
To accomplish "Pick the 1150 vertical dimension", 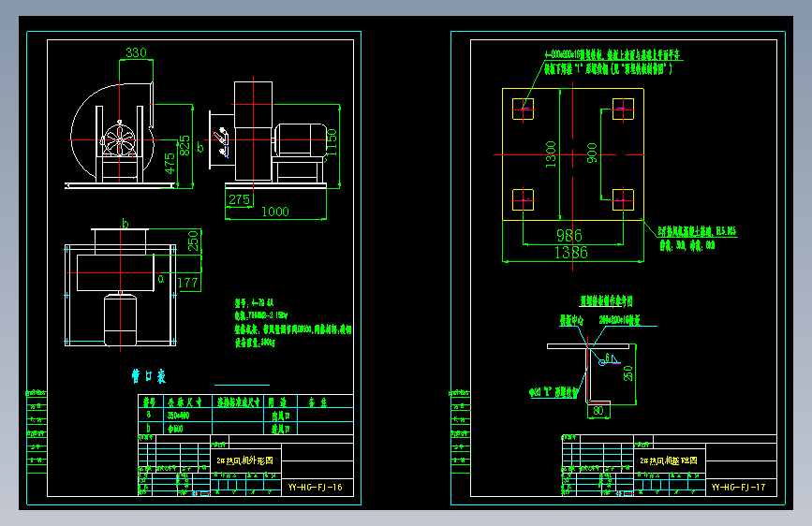I will pyautogui.click(x=332, y=142).
